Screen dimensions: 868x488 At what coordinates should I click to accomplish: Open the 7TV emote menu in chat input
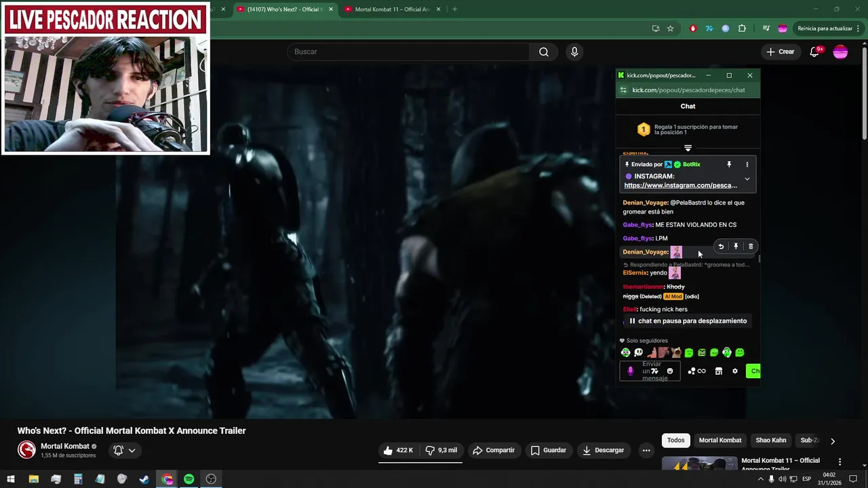pyautogui.click(x=654, y=371)
